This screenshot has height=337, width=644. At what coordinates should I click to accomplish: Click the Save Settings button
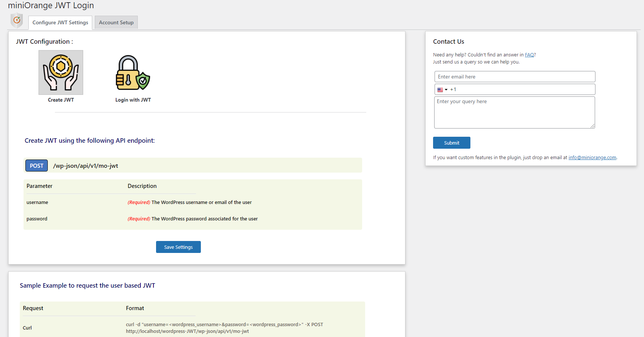click(x=178, y=247)
